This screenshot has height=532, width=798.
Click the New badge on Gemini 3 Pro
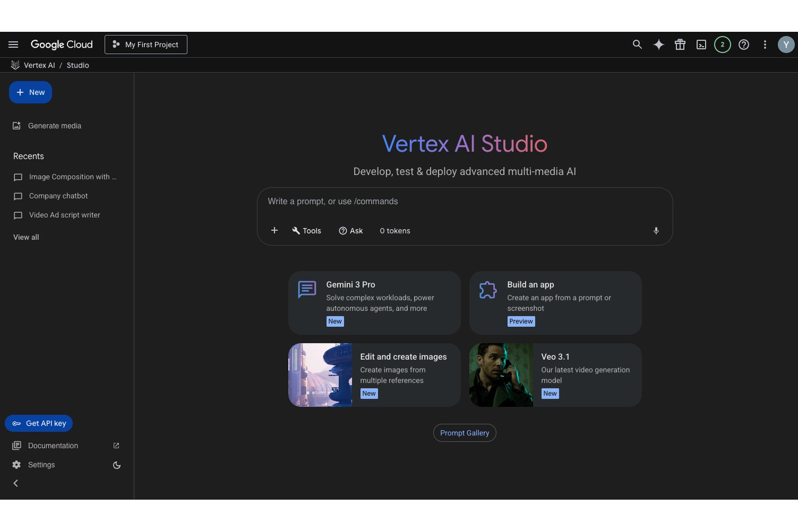click(x=335, y=321)
